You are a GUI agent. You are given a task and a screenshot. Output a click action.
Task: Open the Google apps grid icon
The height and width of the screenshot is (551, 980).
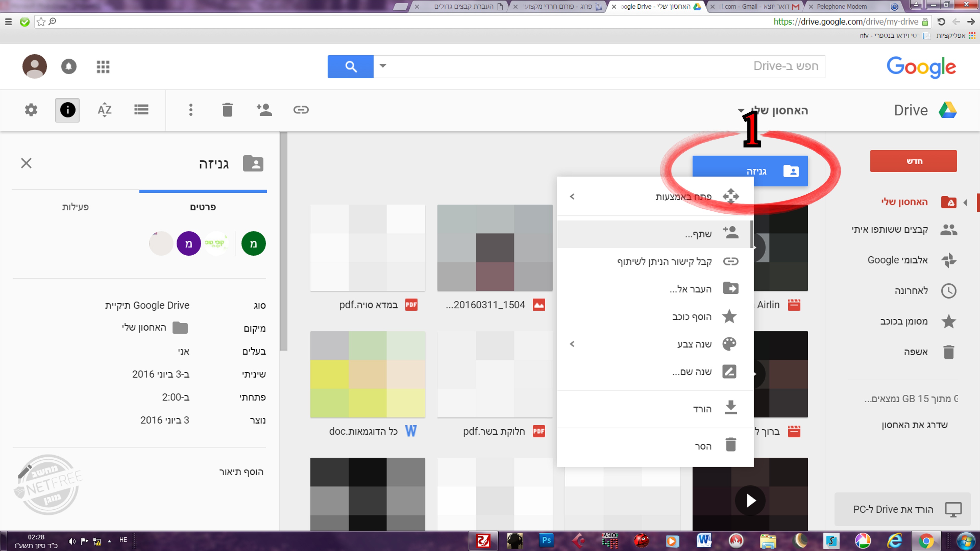pyautogui.click(x=103, y=67)
